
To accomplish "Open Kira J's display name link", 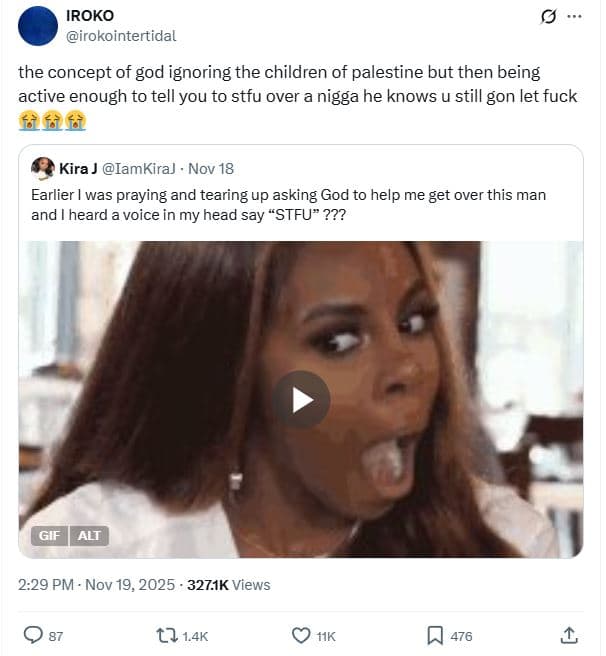I will (x=78, y=168).
